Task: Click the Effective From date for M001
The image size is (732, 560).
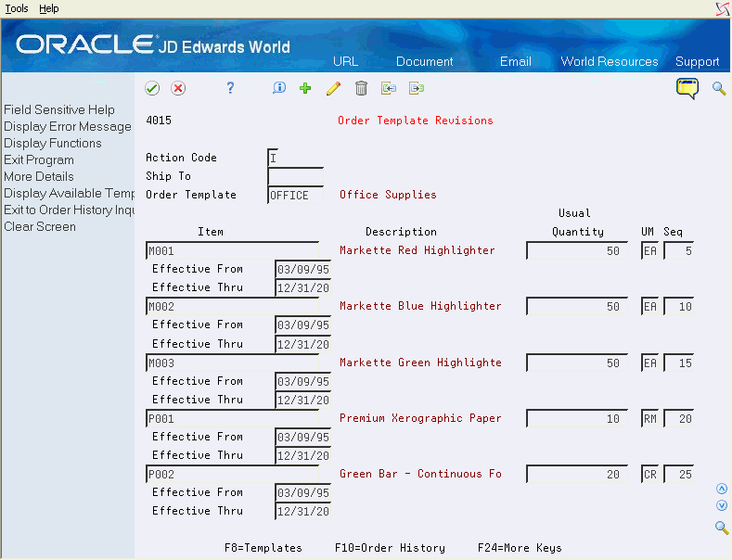Action: 303,269
